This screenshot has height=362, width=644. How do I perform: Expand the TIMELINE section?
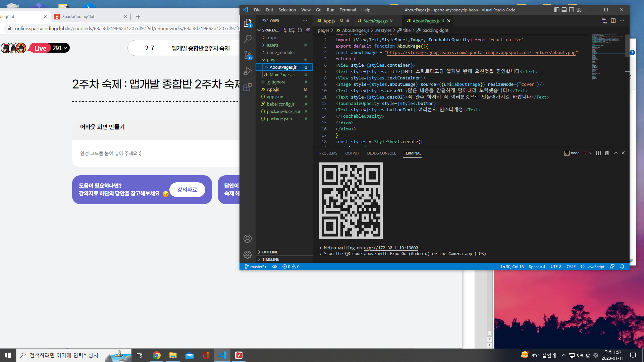(284, 259)
